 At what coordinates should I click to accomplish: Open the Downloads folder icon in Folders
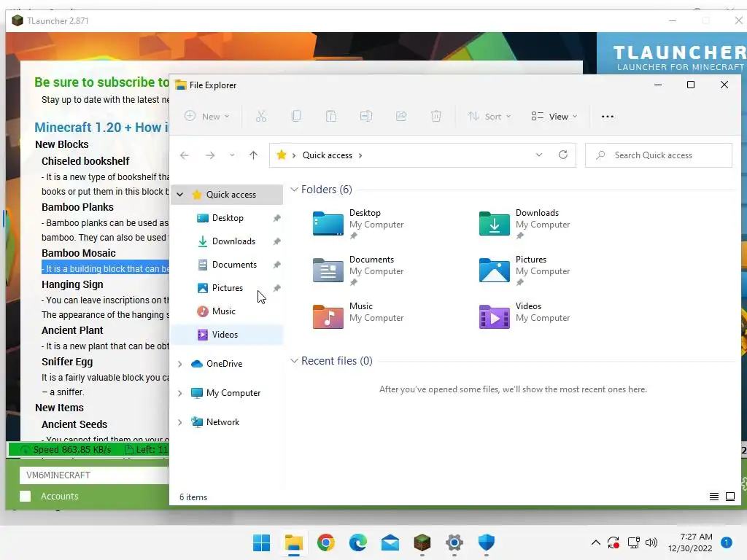[x=494, y=223]
